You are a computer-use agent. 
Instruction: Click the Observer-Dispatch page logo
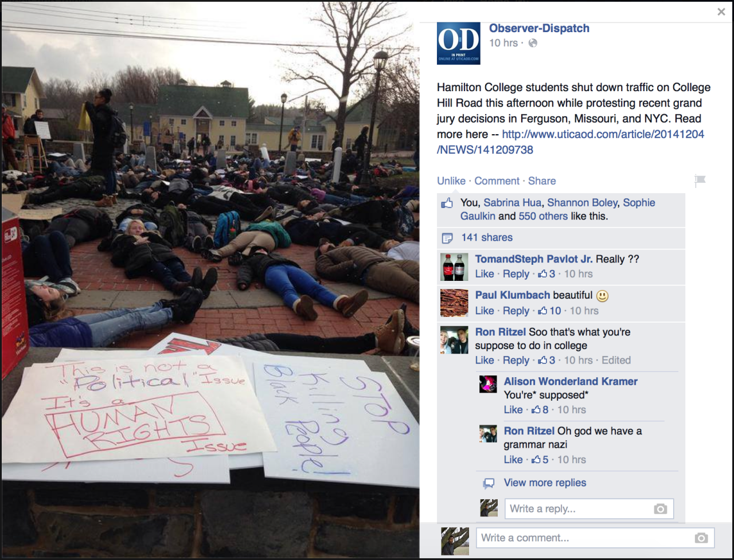click(459, 43)
